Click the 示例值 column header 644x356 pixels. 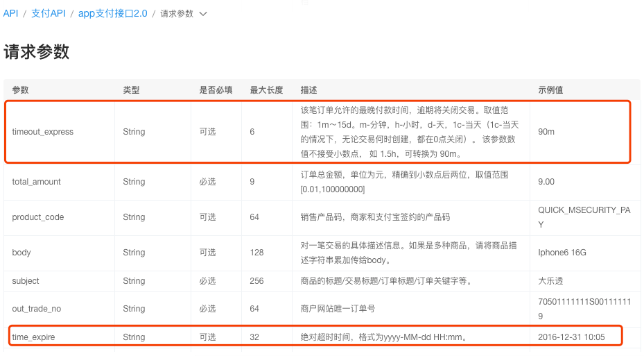point(551,90)
